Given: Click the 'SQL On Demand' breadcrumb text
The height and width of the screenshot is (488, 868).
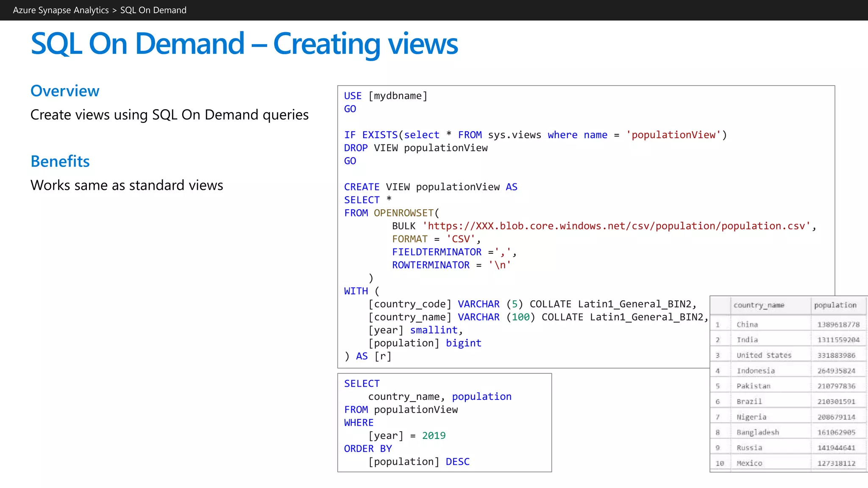Looking at the screenshot, I should 153,10.
